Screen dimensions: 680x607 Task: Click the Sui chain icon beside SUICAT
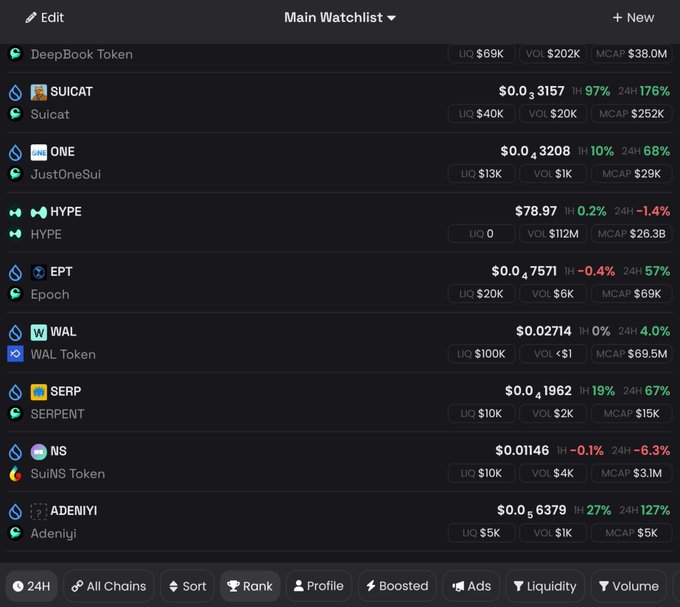point(15,92)
